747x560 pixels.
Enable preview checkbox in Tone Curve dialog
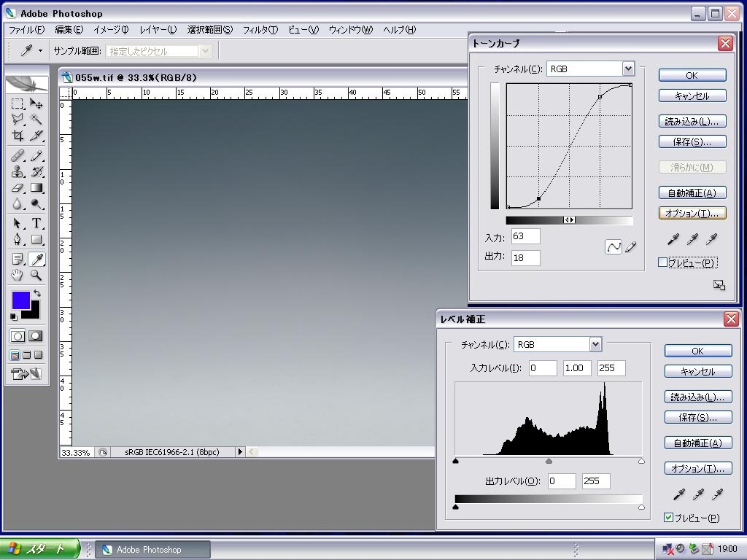click(663, 262)
